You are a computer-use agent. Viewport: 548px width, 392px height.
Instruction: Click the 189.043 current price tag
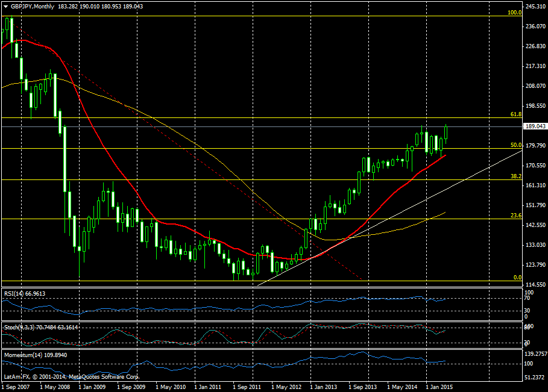pyautogui.click(x=536, y=126)
